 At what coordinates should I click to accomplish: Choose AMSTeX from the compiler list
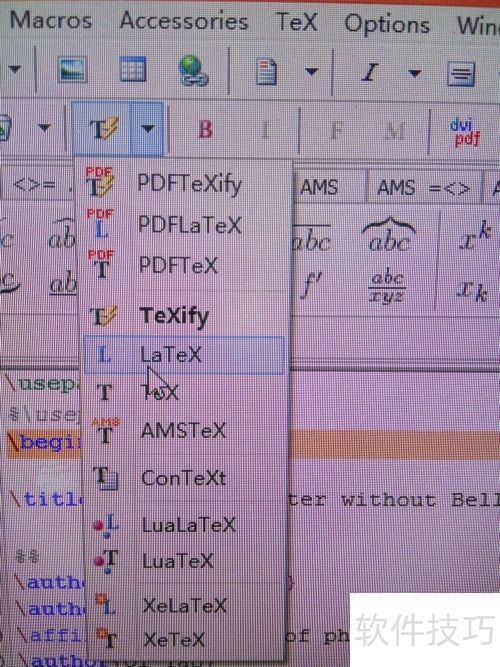pos(183,431)
